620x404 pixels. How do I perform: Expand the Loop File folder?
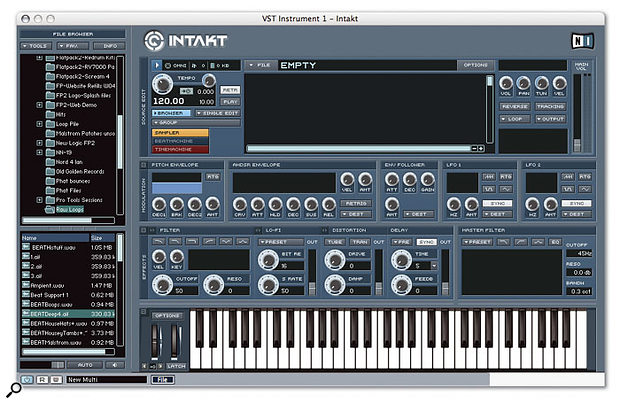pos(39,124)
